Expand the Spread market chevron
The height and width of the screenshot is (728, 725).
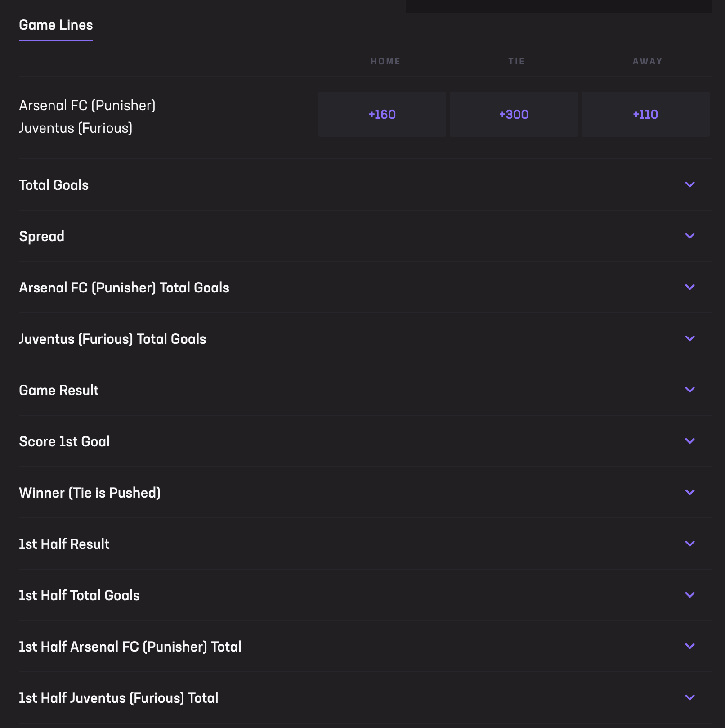pos(690,236)
